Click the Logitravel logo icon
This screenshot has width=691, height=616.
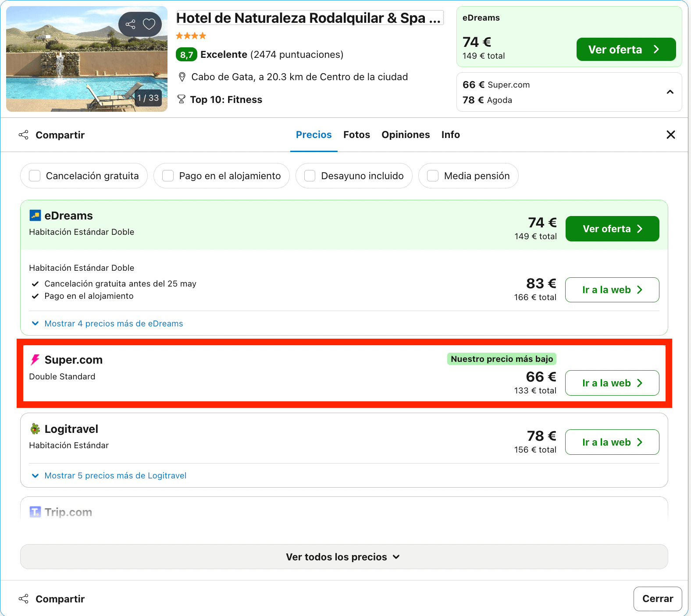click(x=35, y=429)
